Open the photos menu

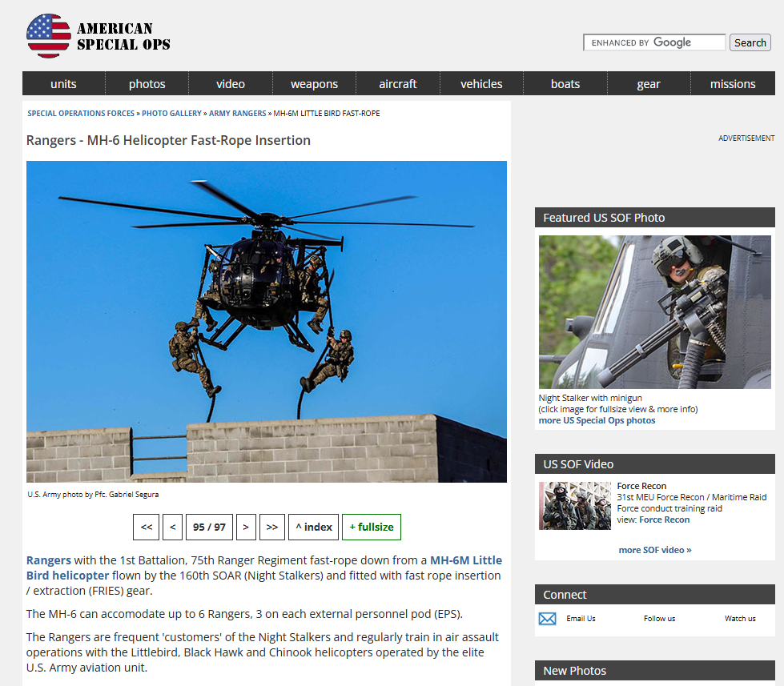(x=147, y=83)
